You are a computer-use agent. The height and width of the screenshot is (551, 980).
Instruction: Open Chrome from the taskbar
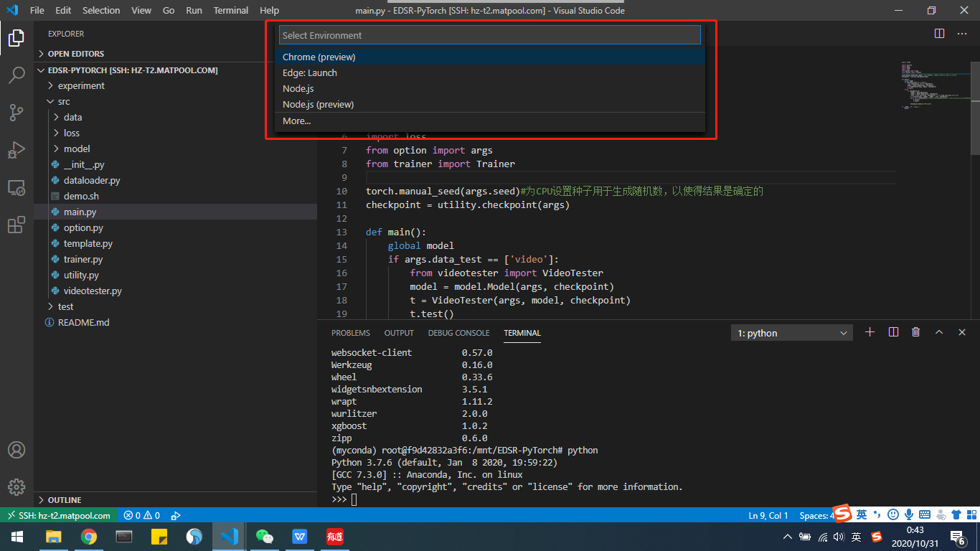[x=89, y=537]
